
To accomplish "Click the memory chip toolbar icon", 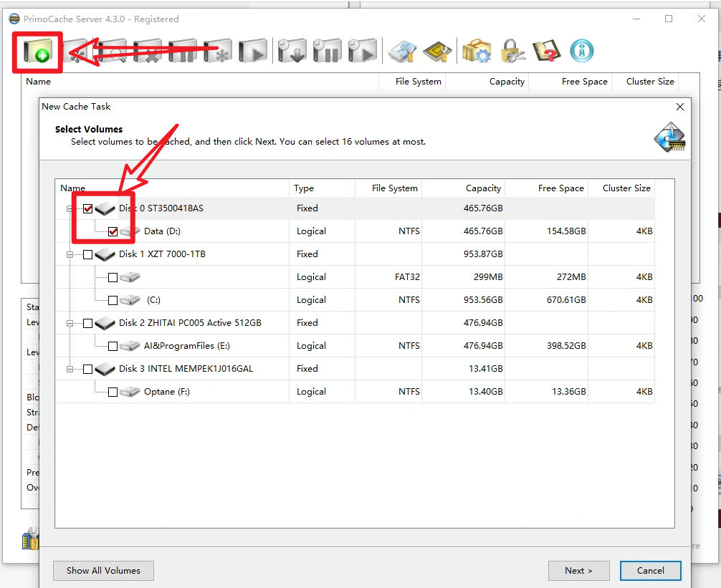I will coord(437,52).
